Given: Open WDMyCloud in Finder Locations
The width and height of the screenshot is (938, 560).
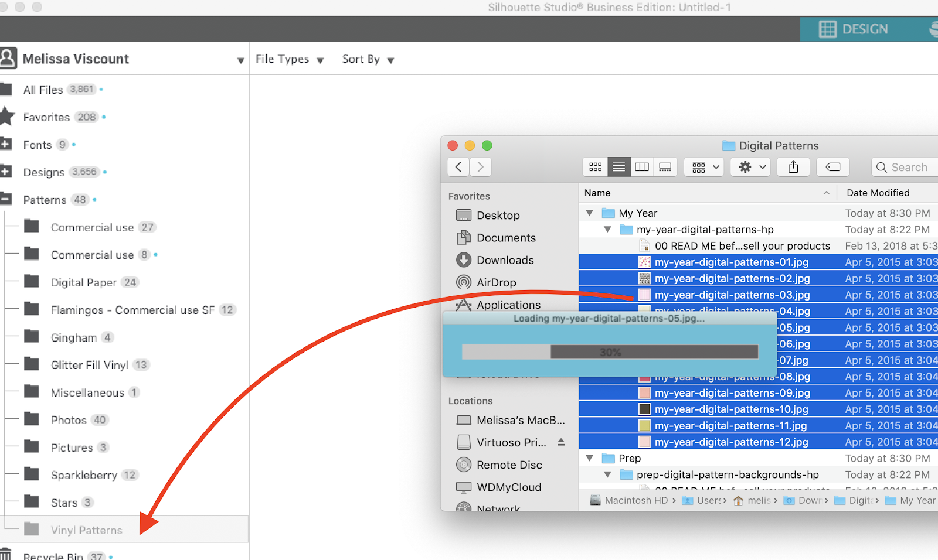Looking at the screenshot, I should pos(498,487).
